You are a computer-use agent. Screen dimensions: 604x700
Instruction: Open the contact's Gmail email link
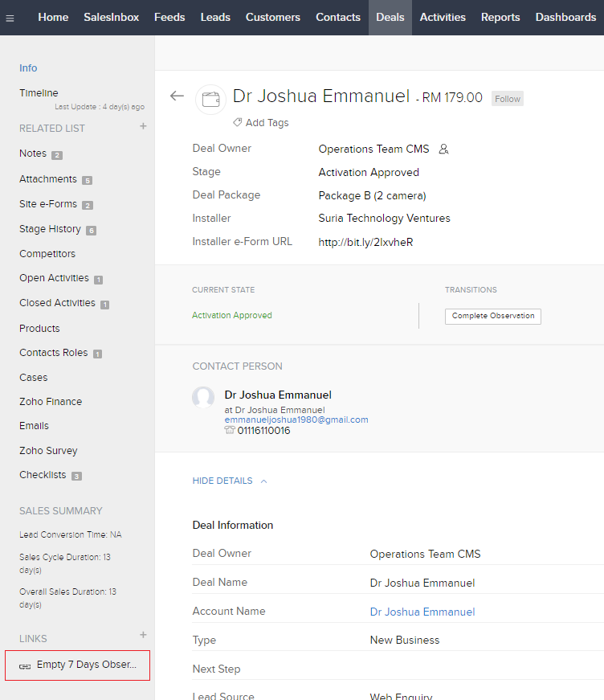tap(296, 420)
